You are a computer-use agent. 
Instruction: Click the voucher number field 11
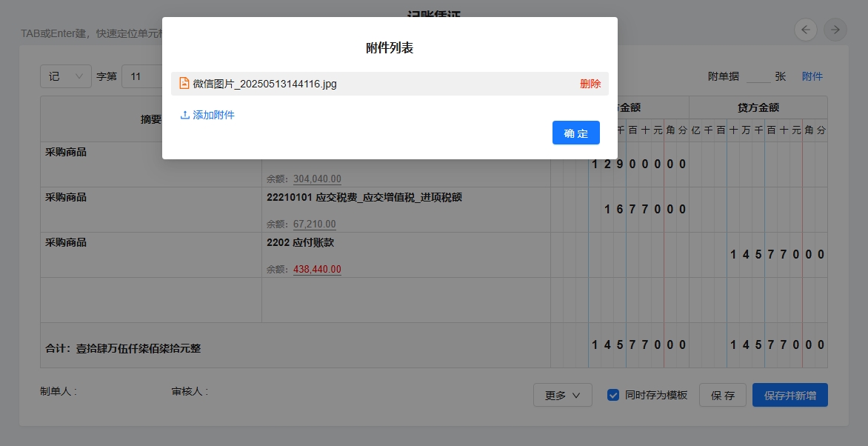[142, 76]
